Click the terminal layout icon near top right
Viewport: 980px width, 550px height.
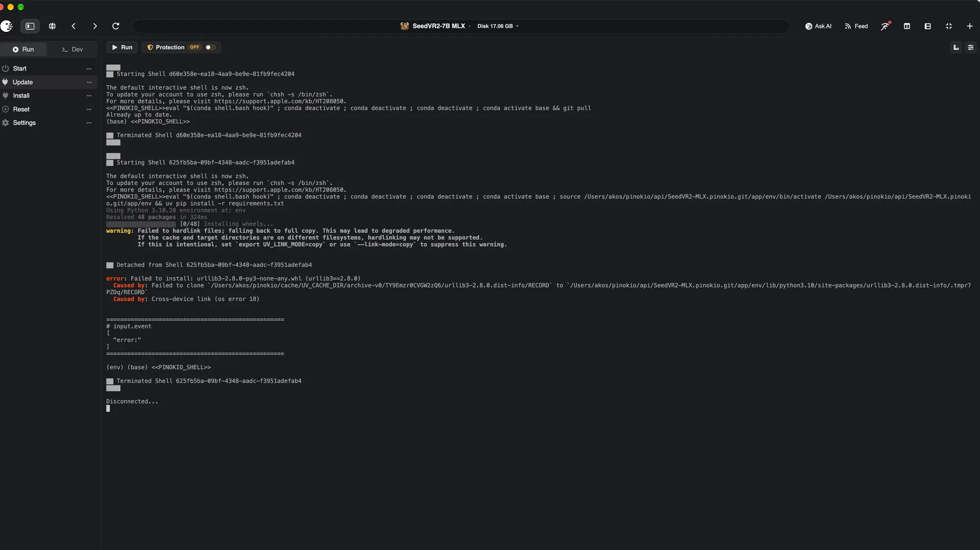point(956,48)
